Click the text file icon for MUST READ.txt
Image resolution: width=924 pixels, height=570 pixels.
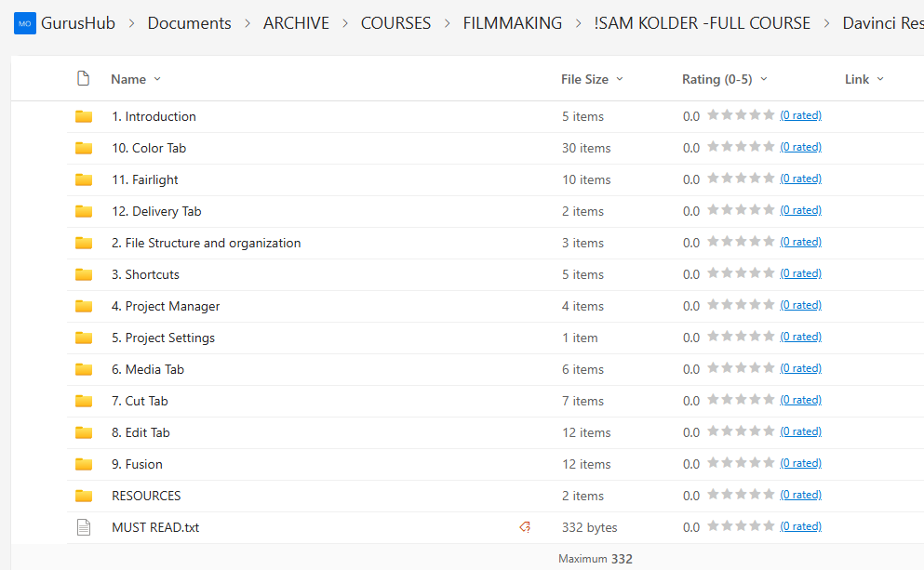[84, 527]
